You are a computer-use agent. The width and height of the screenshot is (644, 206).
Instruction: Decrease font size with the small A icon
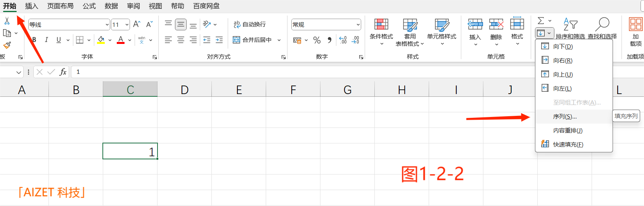coord(149,24)
